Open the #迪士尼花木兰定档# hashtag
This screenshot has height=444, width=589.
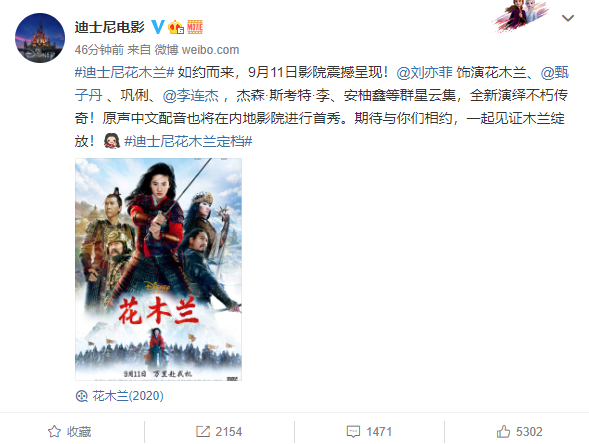188,142
